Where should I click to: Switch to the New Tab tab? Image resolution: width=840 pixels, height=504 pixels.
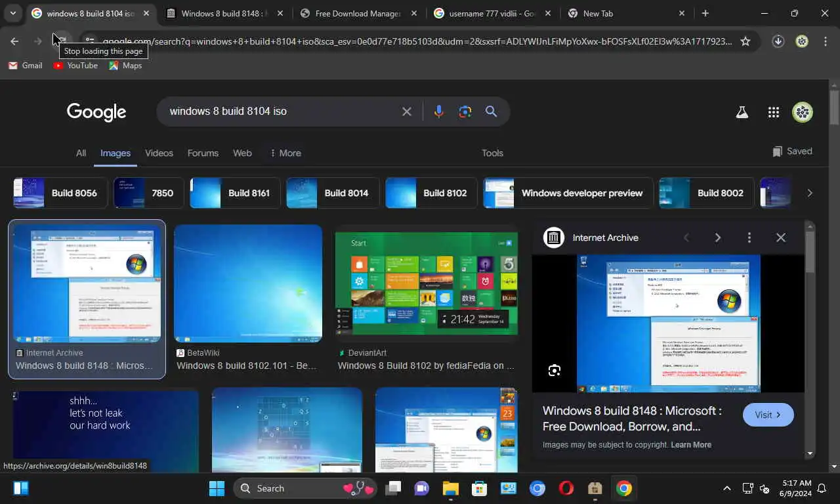click(x=626, y=13)
